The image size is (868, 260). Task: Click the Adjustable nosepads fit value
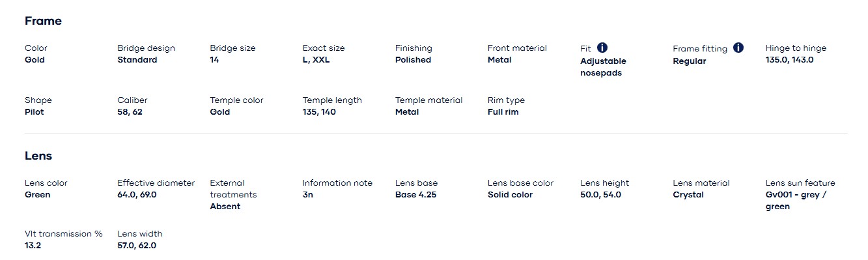click(603, 67)
